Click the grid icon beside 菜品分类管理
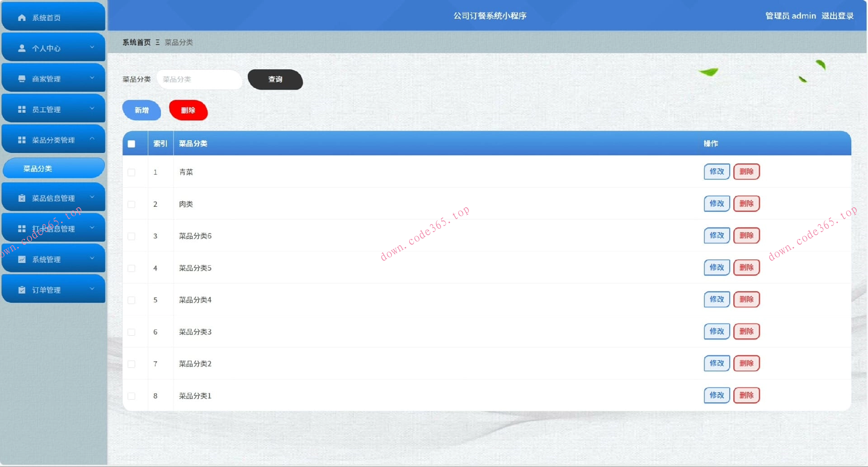868x467 pixels. pyautogui.click(x=22, y=140)
